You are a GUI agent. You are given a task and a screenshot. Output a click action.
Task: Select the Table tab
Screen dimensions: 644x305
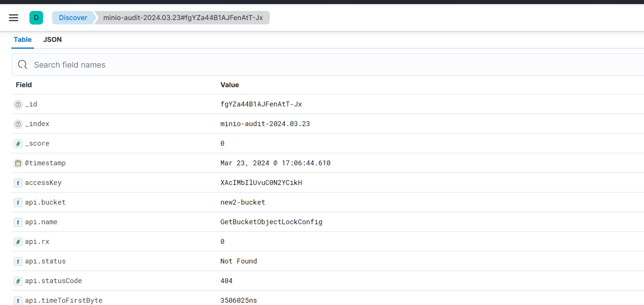(23, 39)
